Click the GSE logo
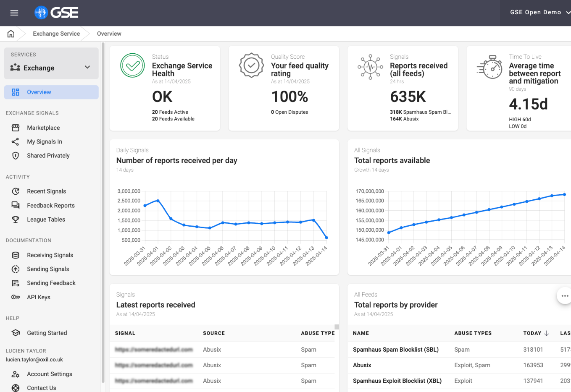The height and width of the screenshot is (392, 571). click(56, 13)
